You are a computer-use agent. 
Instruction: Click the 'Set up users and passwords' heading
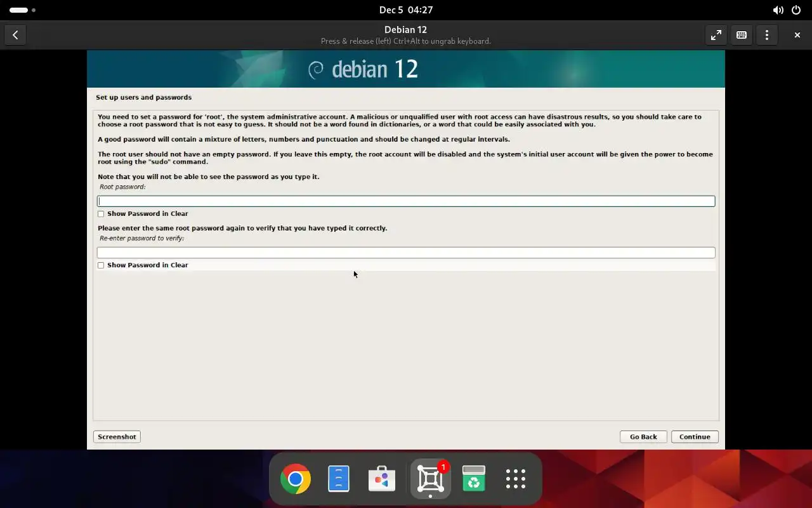click(x=144, y=97)
